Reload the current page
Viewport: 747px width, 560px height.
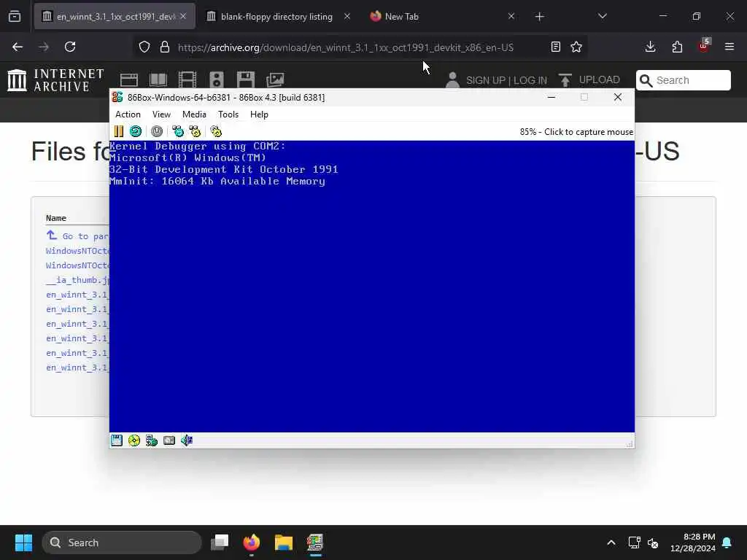(70, 47)
